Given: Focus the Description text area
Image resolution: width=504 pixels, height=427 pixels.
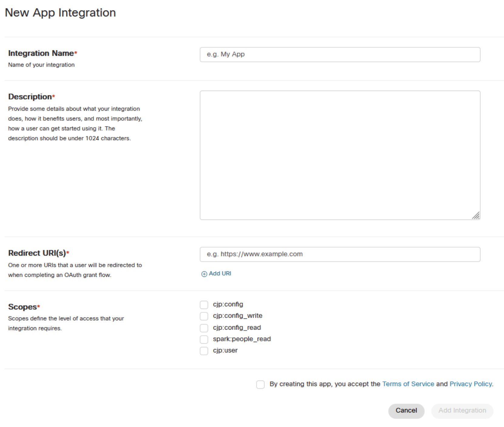Looking at the screenshot, I should coord(340,155).
